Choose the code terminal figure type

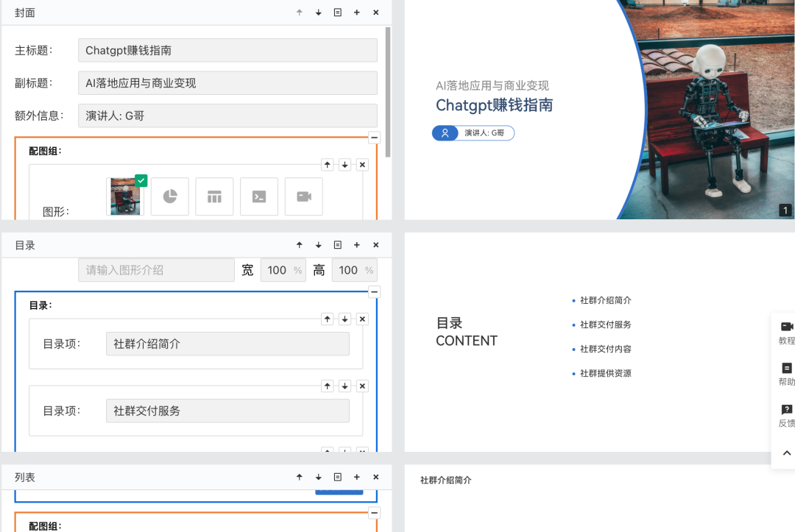click(259, 196)
